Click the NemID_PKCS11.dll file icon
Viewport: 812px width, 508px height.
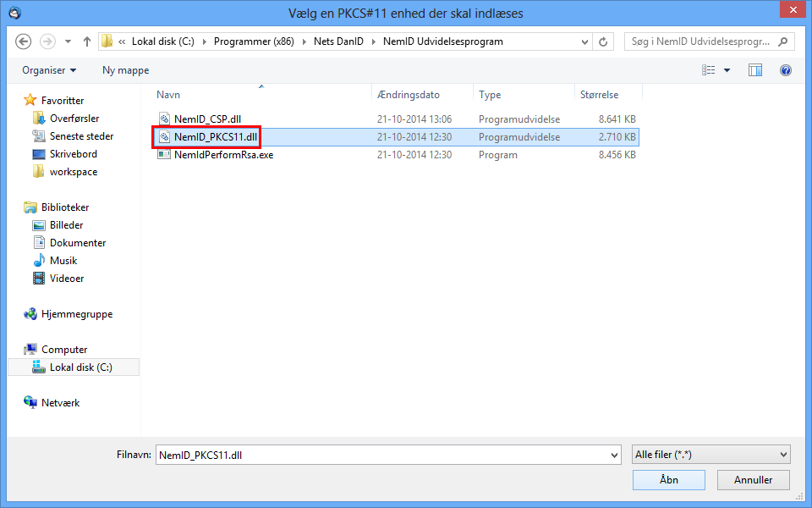click(164, 137)
